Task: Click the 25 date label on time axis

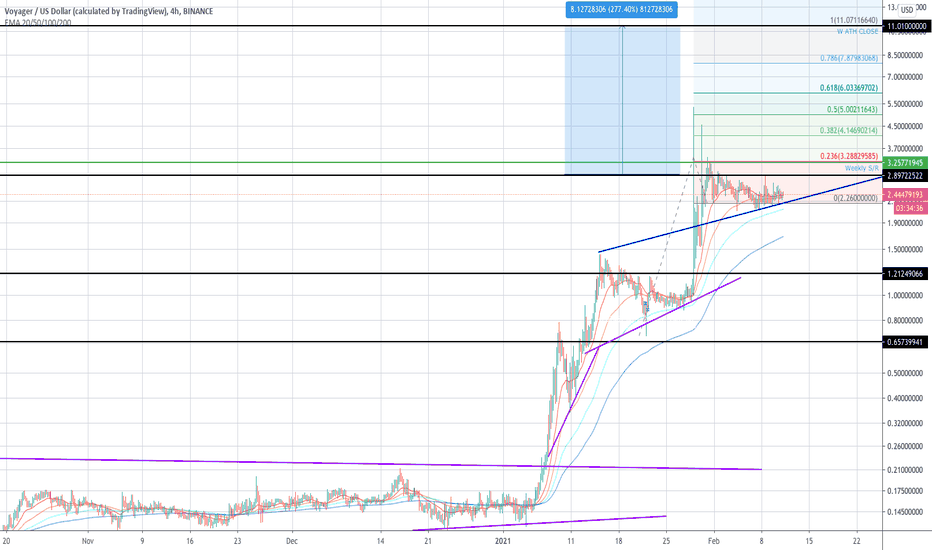Action: pos(666,541)
